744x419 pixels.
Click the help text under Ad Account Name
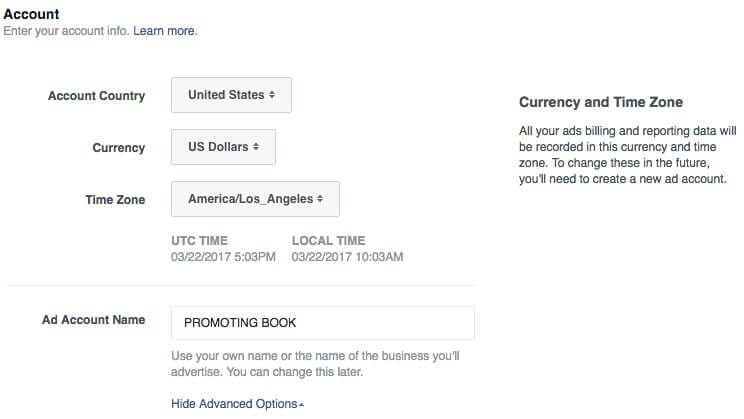pos(314,364)
